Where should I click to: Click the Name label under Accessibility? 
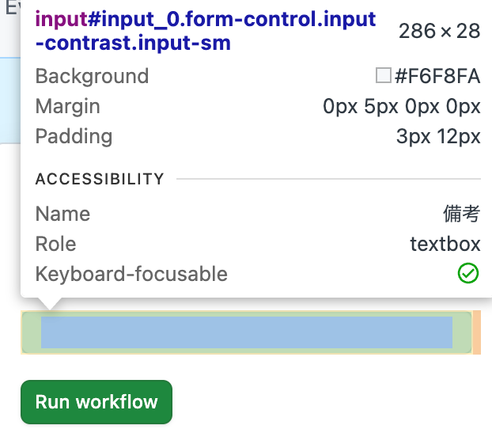tap(62, 214)
